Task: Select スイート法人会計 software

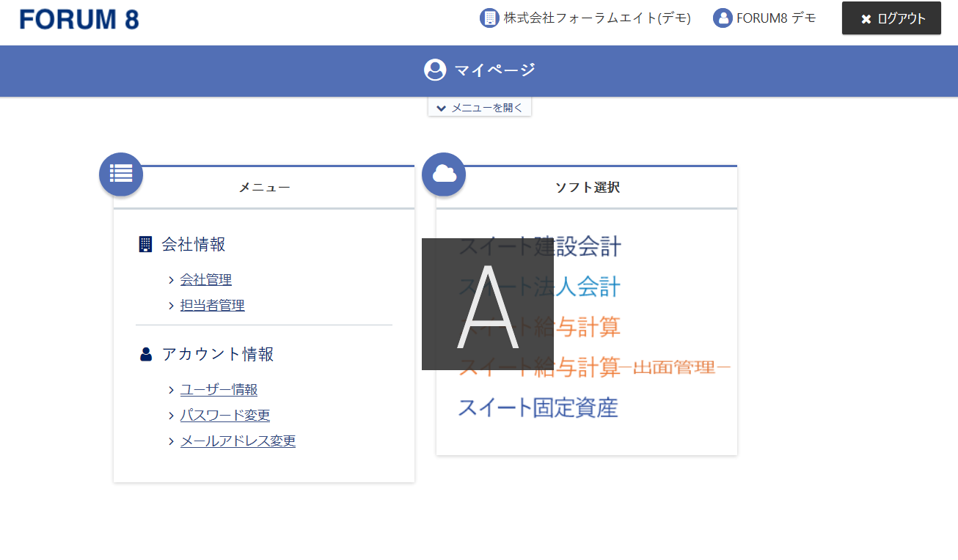Action: (540, 287)
